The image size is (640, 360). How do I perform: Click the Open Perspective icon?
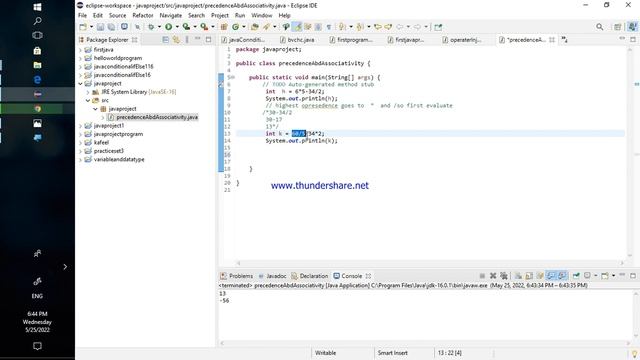click(618, 27)
